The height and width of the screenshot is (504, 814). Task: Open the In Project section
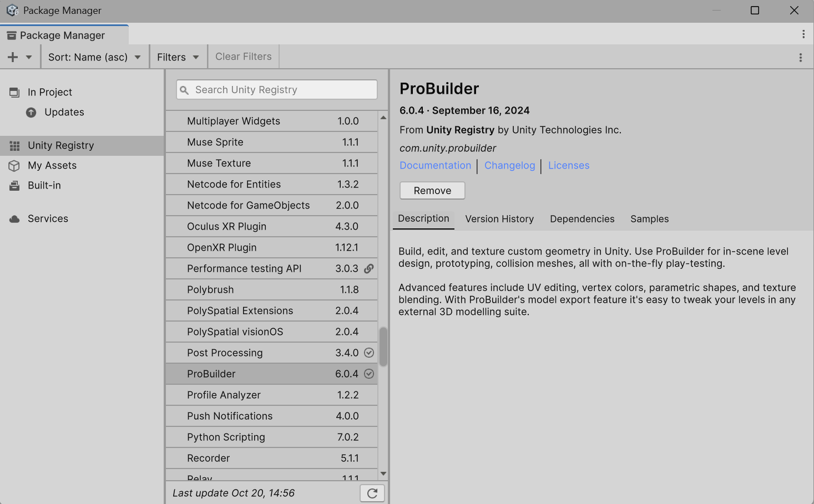click(82, 92)
